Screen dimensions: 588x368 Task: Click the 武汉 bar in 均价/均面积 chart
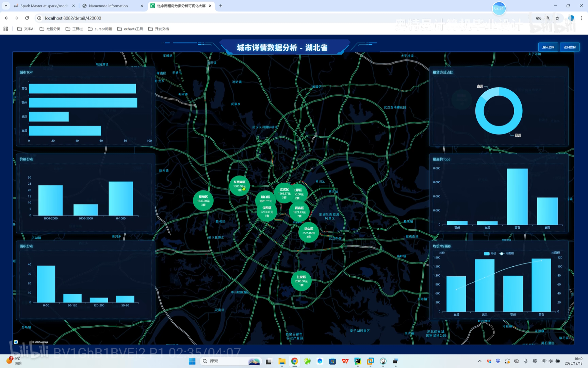(x=485, y=285)
